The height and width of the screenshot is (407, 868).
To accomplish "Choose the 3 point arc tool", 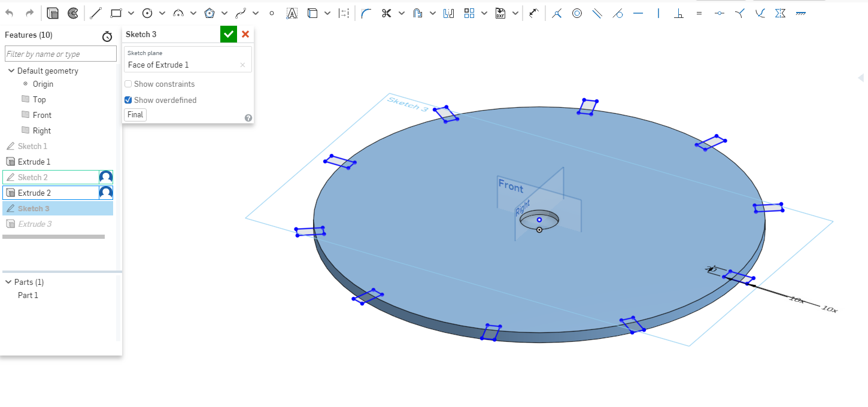I will (x=178, y=13).
